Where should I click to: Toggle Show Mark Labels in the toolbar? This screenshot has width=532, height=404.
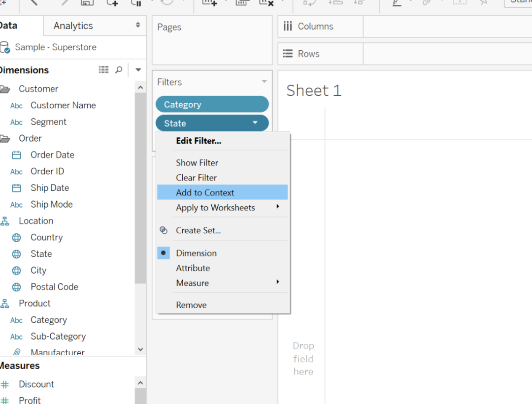(x=459, y=3)
